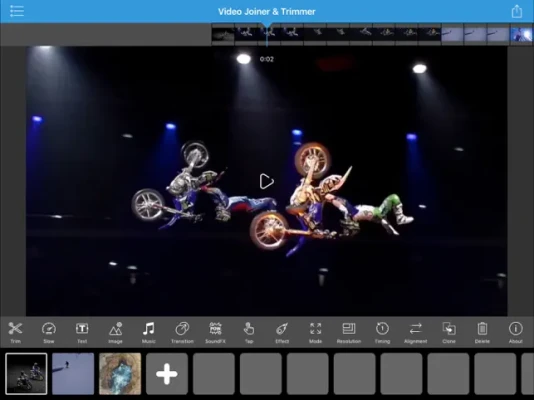
Task: Open the Image overlay tool
Action: 115,332
